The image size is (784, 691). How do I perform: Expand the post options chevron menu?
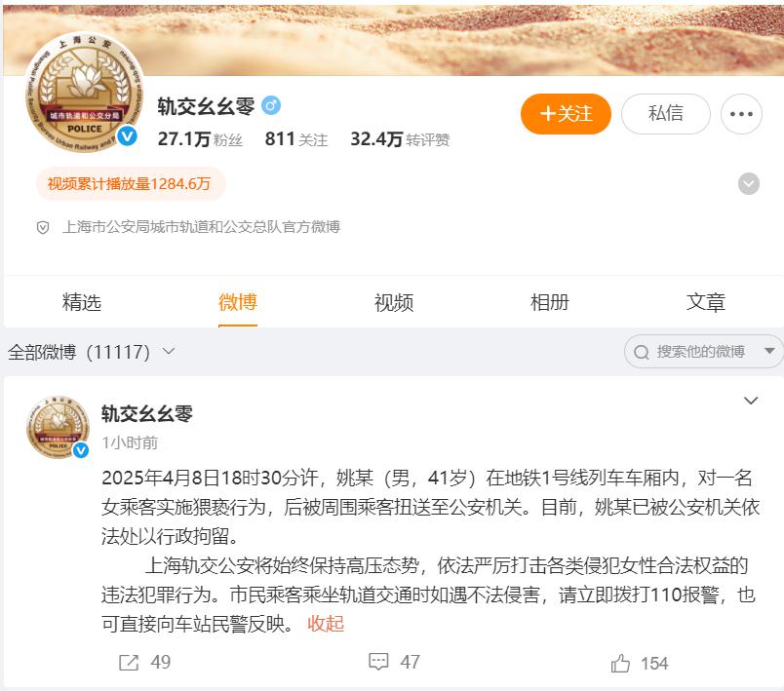tap(751, 401)
